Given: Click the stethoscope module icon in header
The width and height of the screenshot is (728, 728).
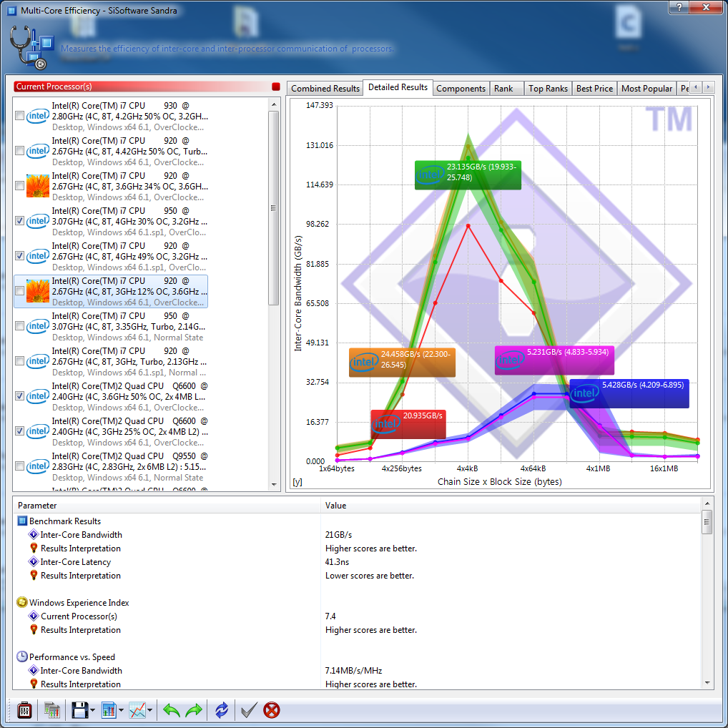Looking at the screenshot, I should tap(31, 47).
